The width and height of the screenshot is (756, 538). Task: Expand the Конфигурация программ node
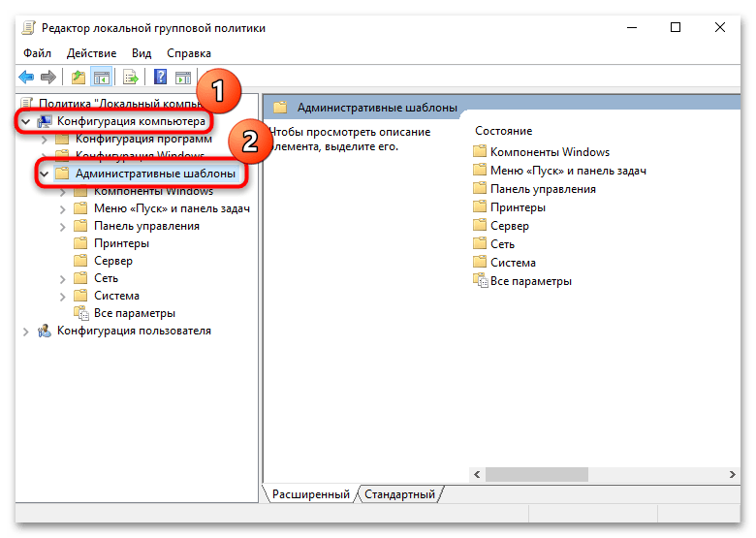pyautogui.click(x=45, y=140)
